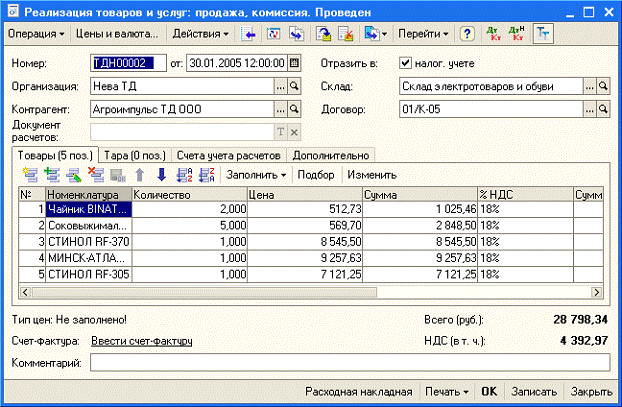Move row down with blue arrow icon
622x407 pixels.
pyautogui.click(x=161, y=174)
